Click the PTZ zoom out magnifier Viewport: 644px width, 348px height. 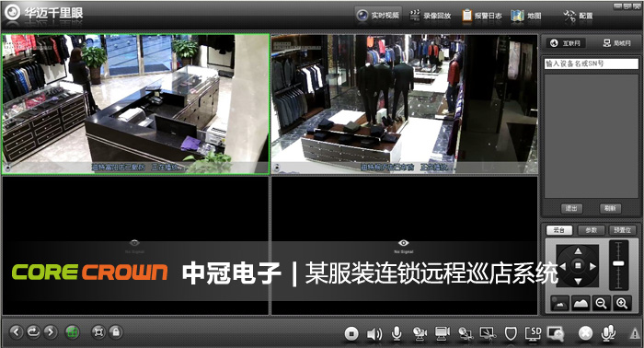coord(602,303)
